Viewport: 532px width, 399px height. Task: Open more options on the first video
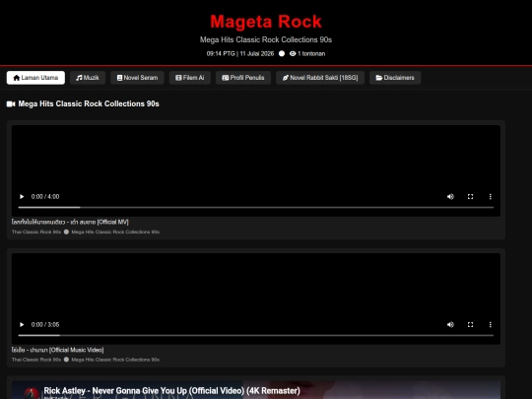(490, 196)
